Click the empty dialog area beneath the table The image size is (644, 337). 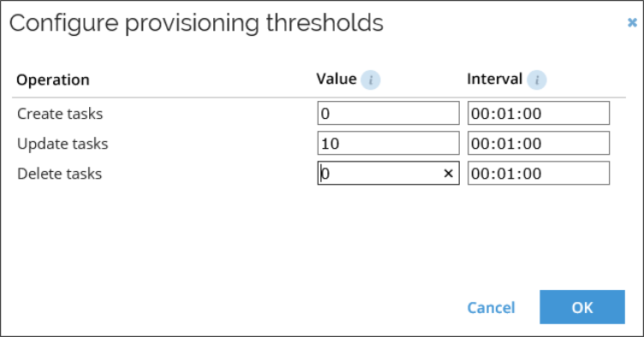pyautogui.click(x=320, y=236)
